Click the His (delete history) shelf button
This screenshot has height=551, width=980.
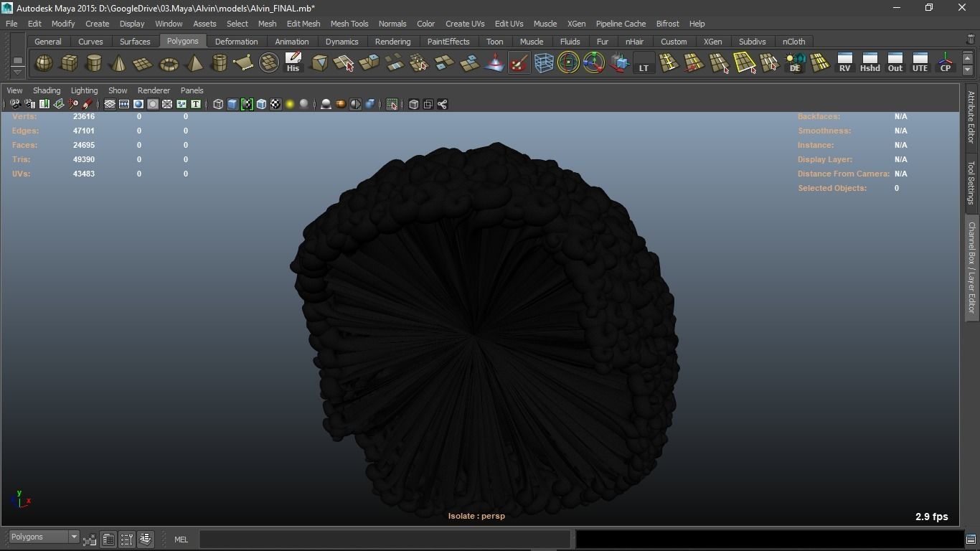click(x=293, y=63)
